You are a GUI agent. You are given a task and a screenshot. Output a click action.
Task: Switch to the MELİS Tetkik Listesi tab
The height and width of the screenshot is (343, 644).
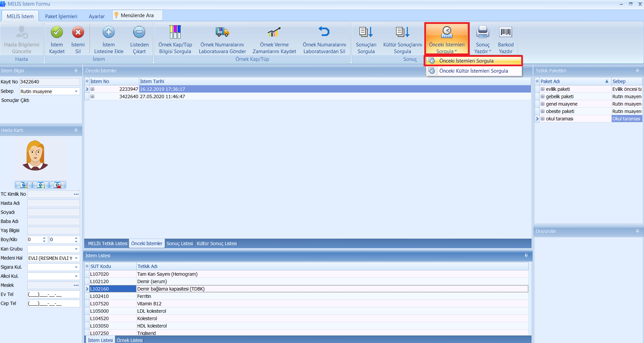pyautogui.click(x=108, y=243)
